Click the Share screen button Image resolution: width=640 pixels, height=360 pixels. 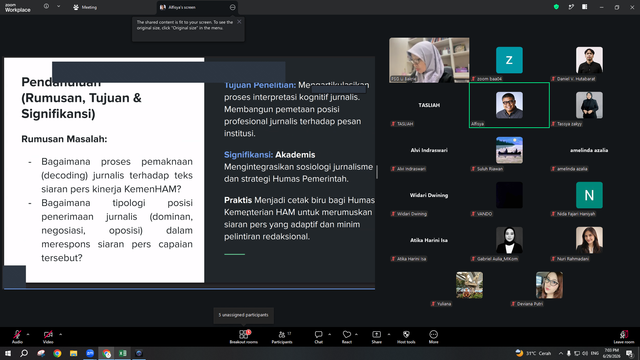pos(376,337)
